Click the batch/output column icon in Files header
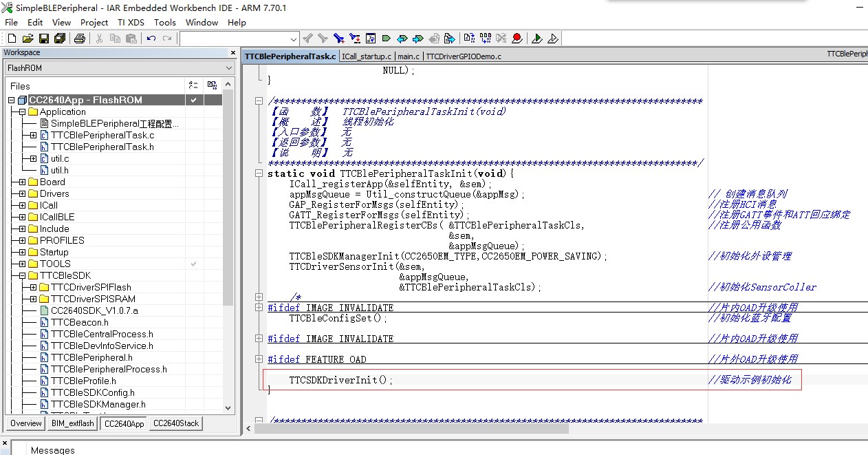Image resolution: width=868 pixels, height=455 pixels. pyautogui.click(x=212, y=85)
